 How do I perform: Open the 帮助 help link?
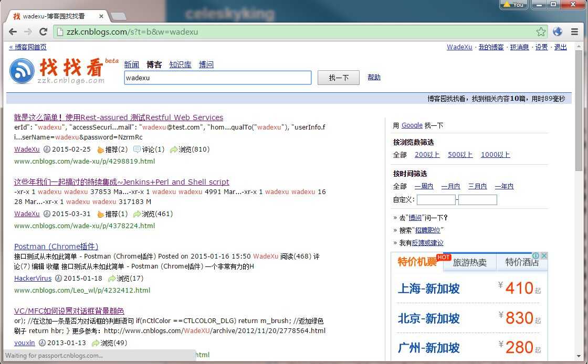tap(374, 77)
